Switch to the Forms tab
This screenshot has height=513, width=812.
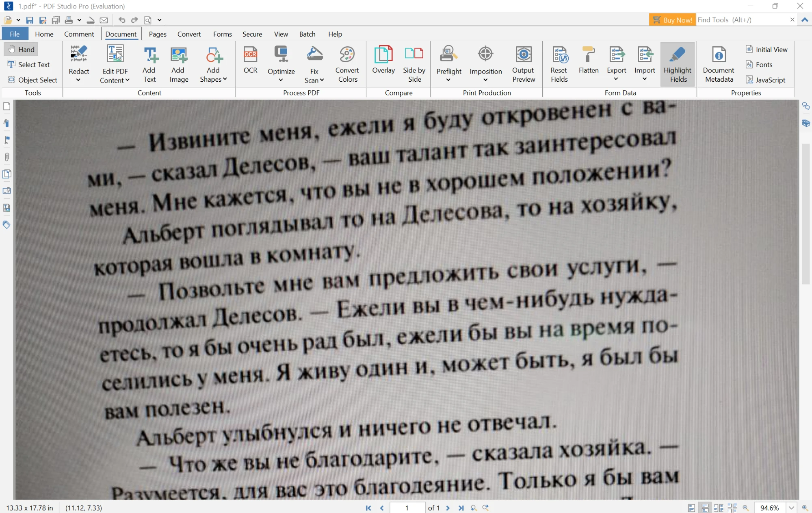(222, 34)
